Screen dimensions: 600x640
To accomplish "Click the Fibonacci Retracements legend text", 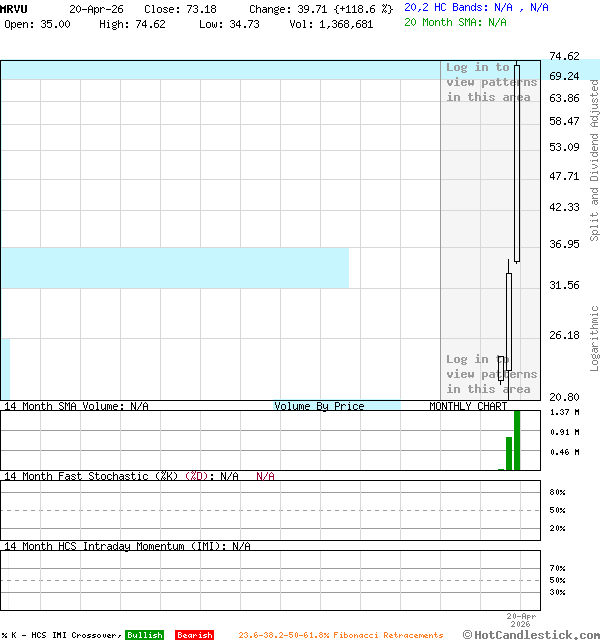I will pyautogui.click(x=340, y=635).
